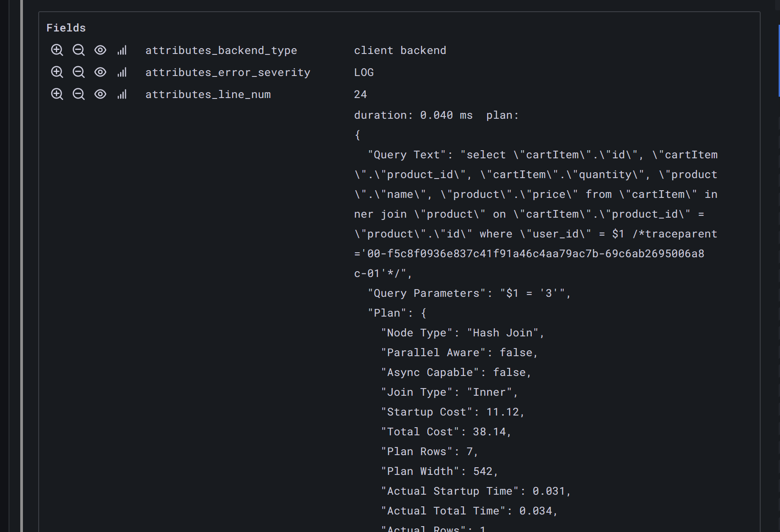Filter out the attributes_line_num value

point(79,94)
